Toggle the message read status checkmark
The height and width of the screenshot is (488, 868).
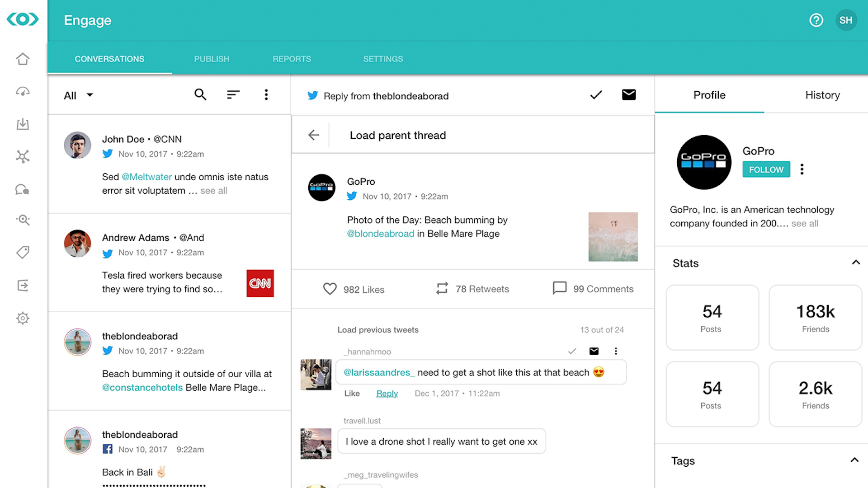(595, 95)
